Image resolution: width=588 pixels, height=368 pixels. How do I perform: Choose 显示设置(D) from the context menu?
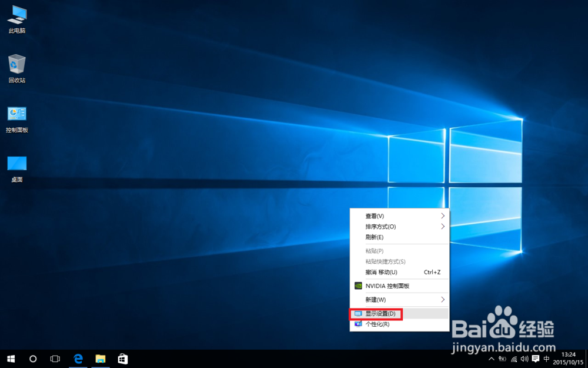(x=381, y=313)
